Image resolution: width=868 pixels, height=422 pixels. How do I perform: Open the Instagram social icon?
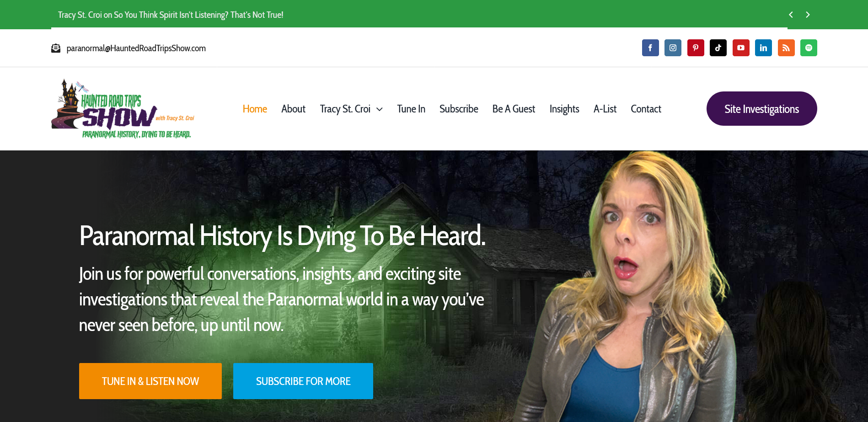click(673, 48)
